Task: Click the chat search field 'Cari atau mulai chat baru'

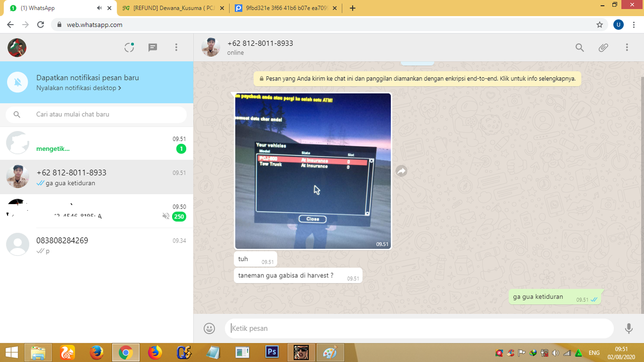Action: (x=96, y=115)
